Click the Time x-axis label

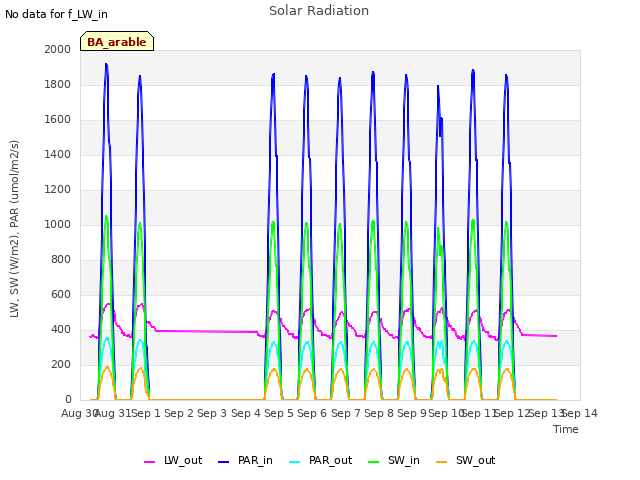click(566, 429)
